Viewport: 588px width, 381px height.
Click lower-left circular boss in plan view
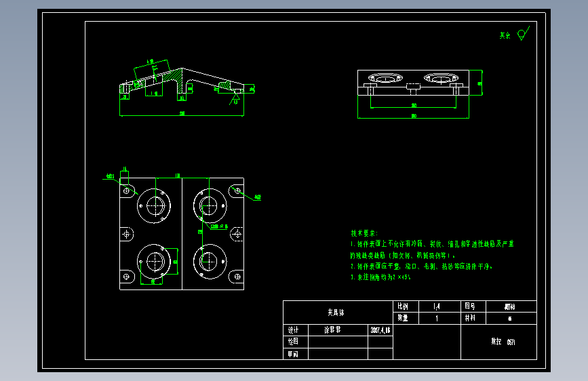154,262
